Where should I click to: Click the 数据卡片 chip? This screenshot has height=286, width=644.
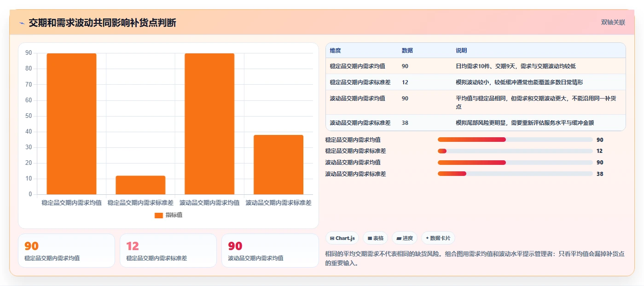[x=438, y=238]
